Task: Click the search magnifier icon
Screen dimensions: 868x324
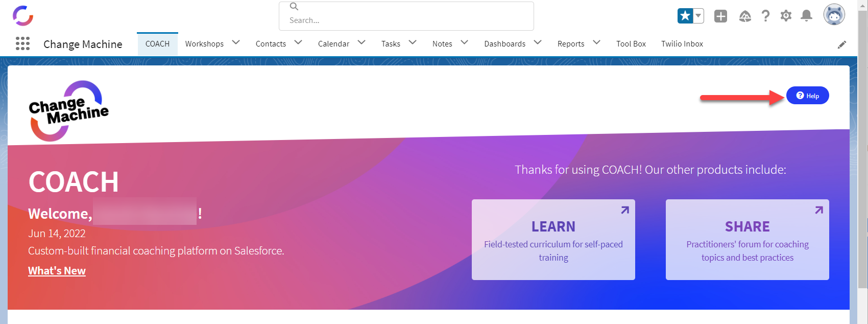Action: [x=294, y=7]
